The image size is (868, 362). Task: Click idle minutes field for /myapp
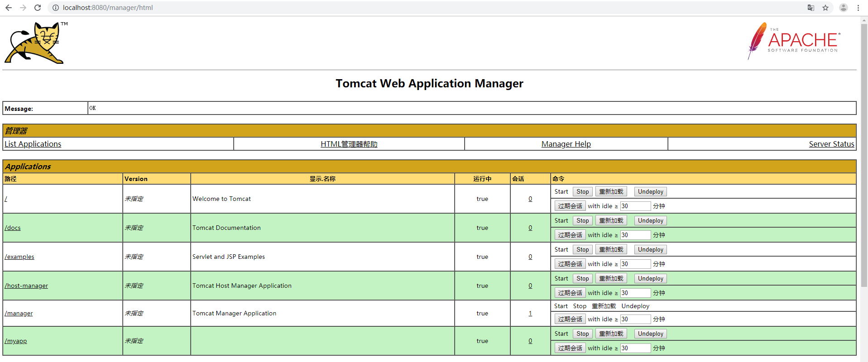pos(636,348)
